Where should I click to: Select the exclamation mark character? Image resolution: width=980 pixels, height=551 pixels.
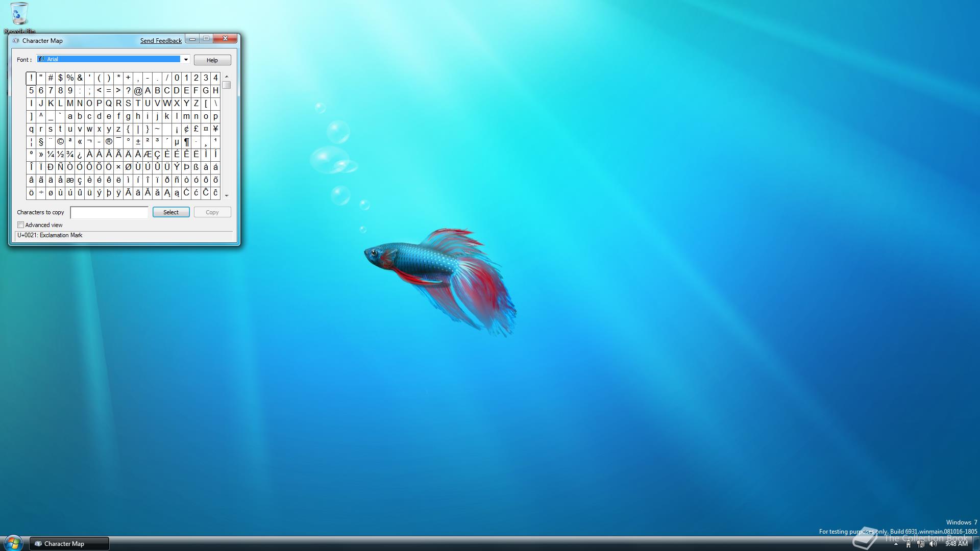[x=31, y=78]
